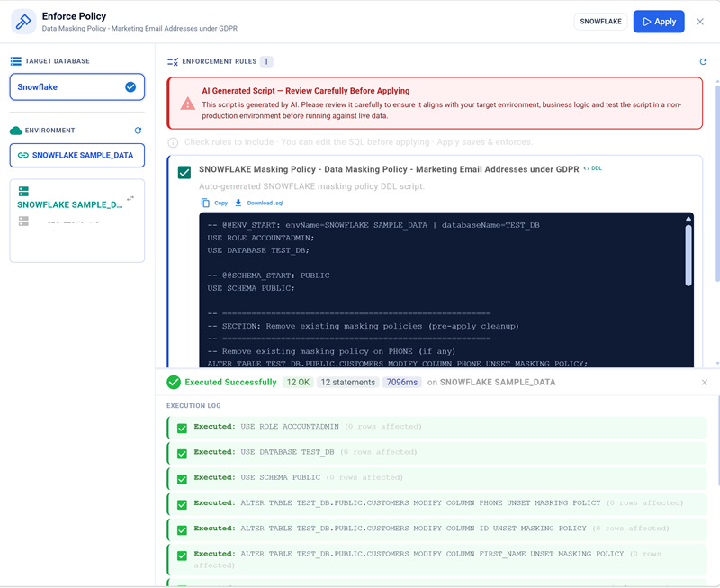
Task: Click the execution log vertical scrollbar
Action: pos(718,441)
